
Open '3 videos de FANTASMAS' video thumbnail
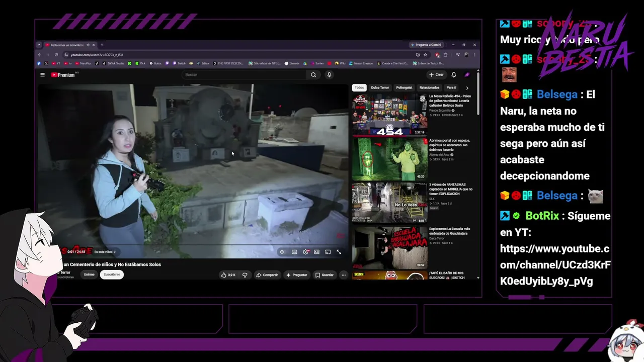pos(389,203)
